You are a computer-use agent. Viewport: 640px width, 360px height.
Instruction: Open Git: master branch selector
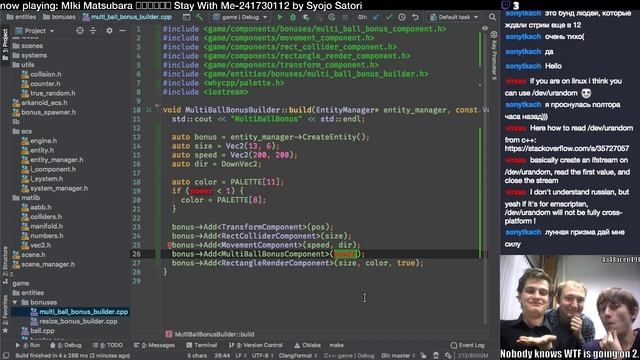click(x=398, y=356)
